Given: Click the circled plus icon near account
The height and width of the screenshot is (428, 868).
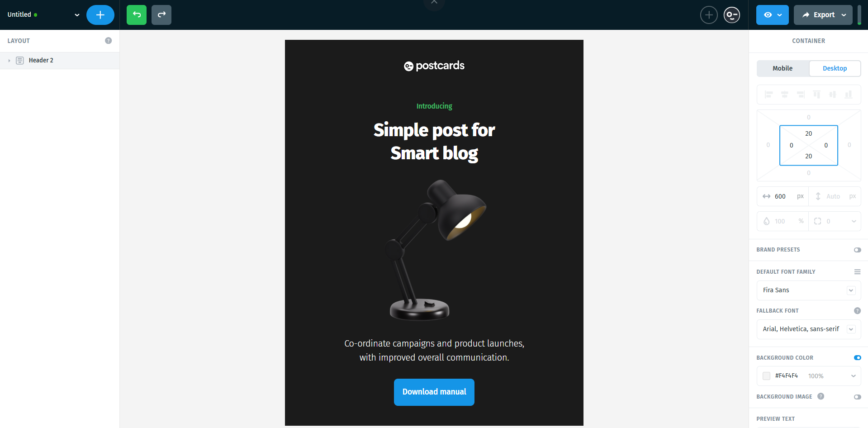Looking at the screenshot, I should coord(709,15).
